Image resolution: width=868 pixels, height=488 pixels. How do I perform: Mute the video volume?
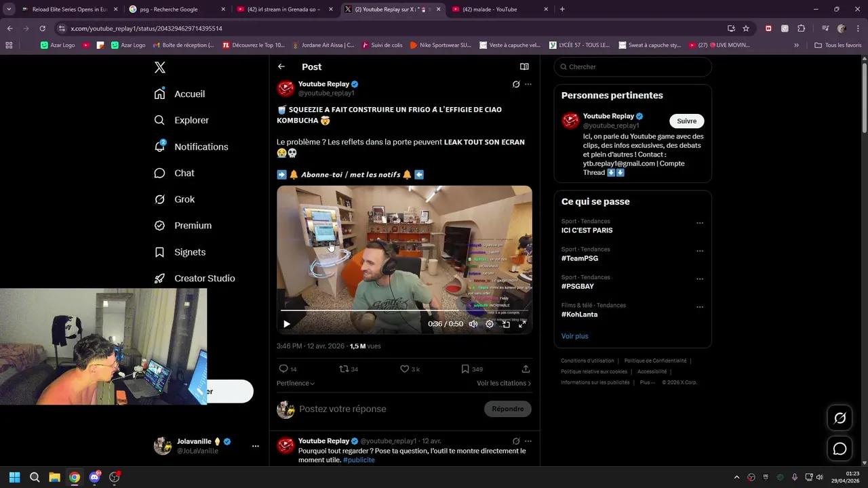pos(473,324)
